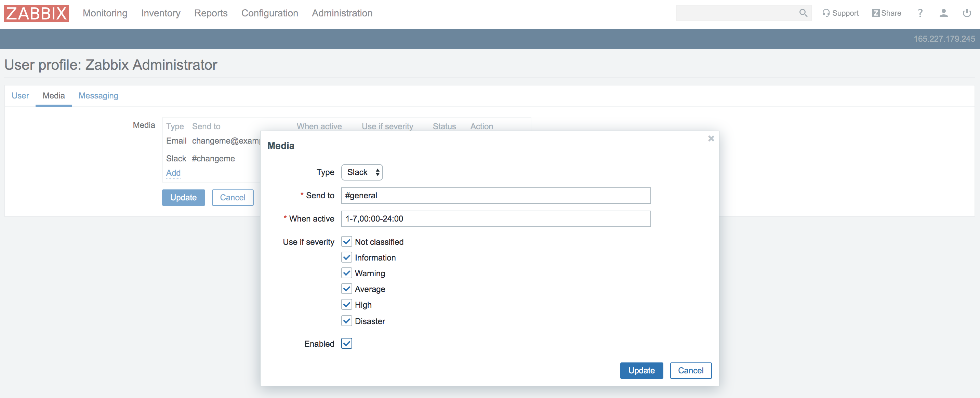Click the Update button on profile form
The width and height of the screenshot is (980, 398).
183,198
